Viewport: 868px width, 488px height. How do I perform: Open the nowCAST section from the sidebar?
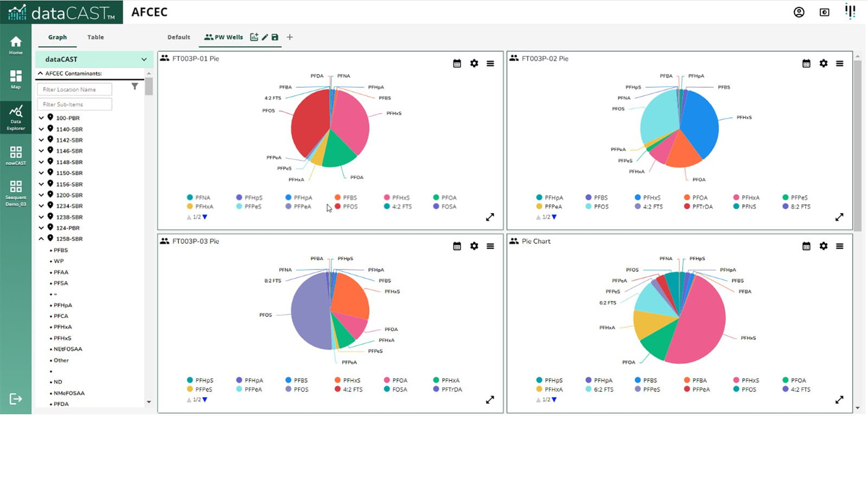click(x=16, y=155)
